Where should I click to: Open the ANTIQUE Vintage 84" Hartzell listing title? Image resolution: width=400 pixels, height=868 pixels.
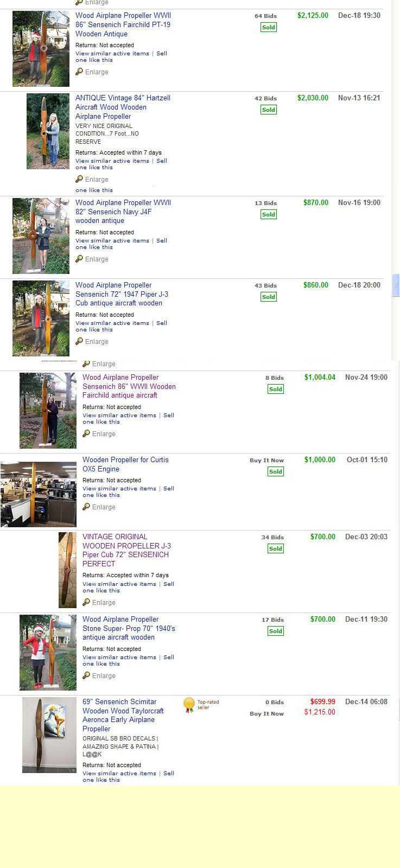(x=123, y=107)
